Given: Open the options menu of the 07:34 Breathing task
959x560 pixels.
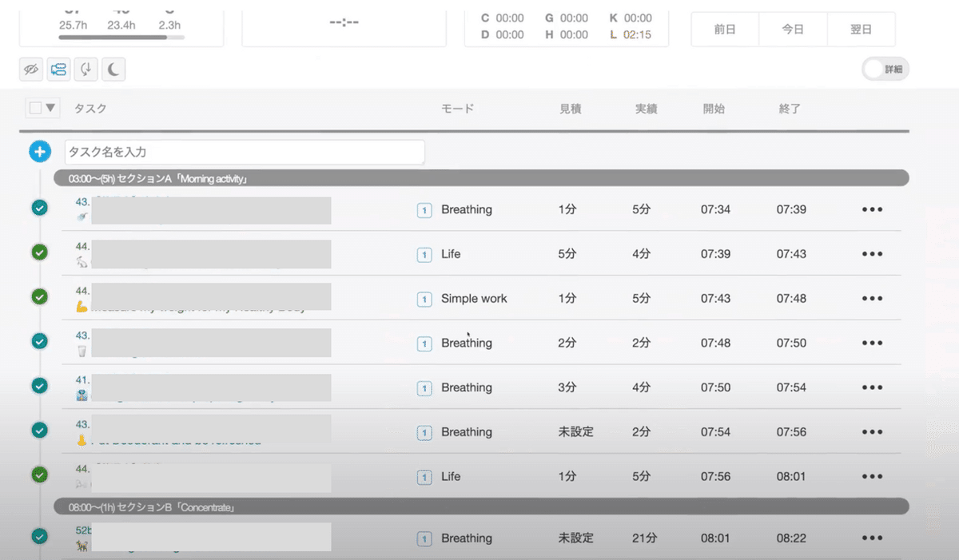Looking at the screenshot, I should click(871, 209).
